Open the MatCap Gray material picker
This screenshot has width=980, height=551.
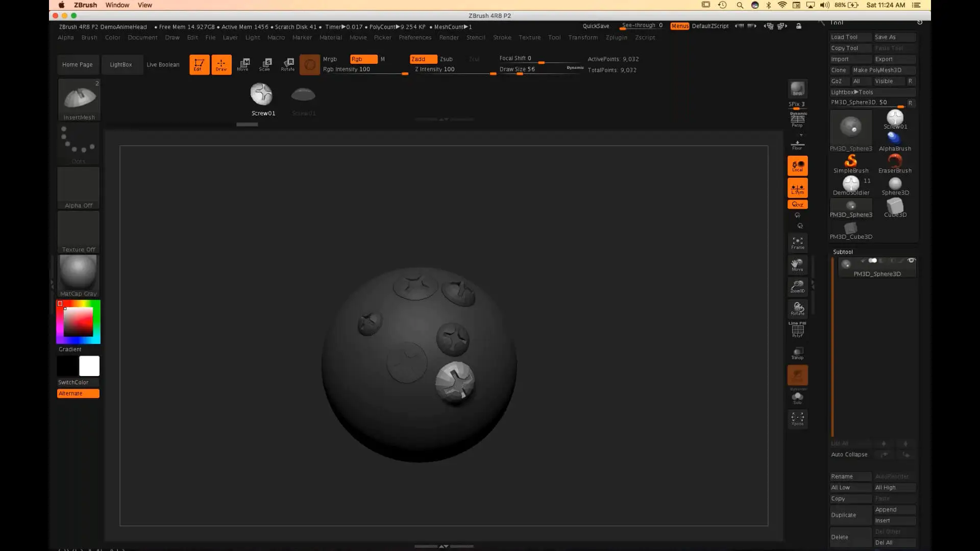[78, 276]
